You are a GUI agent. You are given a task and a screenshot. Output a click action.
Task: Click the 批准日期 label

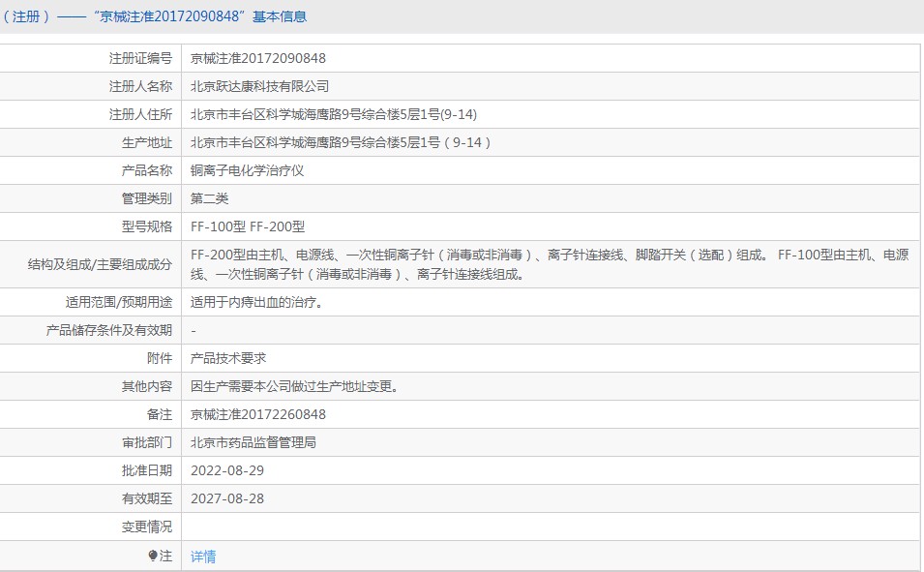[147, 470]
